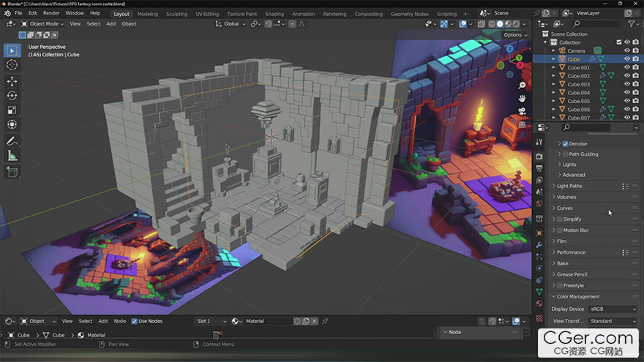Open the Render menu
The width and height of the screenshot is (644, 362).
tap(51, 13)
